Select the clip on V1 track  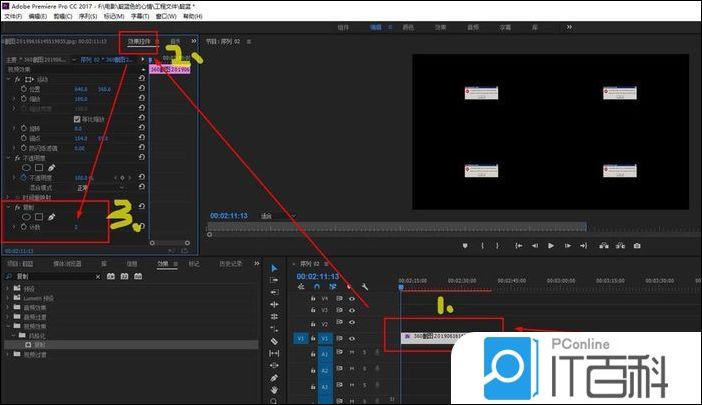[442, 337]
